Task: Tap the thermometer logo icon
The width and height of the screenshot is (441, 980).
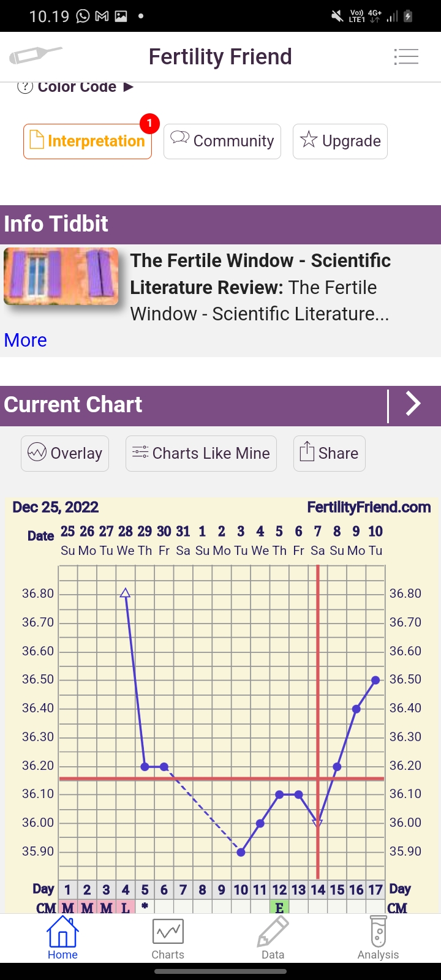Action: click(36, 56)
